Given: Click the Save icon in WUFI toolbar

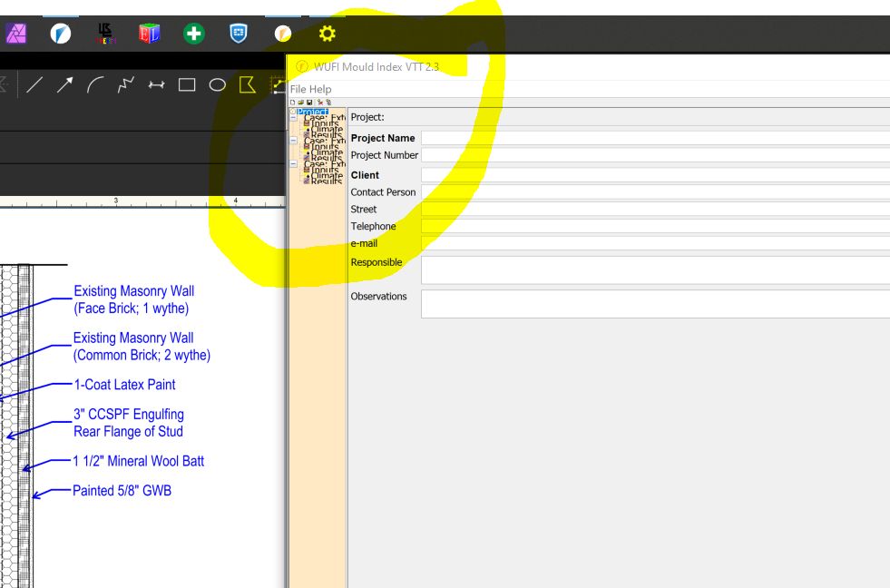Looking at the screenshot, I should tap(309, 103).
